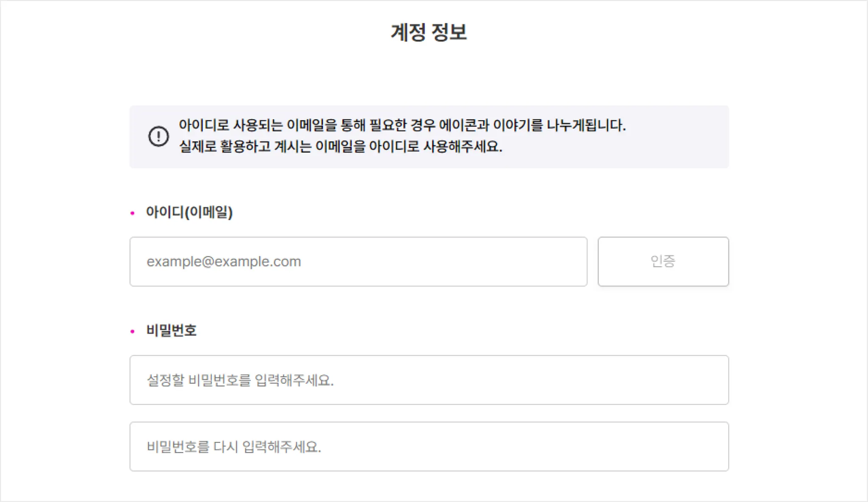868x502 pixels.
Task: Click empty gray area of the notice banner
Action: click(x=678, y=137)
